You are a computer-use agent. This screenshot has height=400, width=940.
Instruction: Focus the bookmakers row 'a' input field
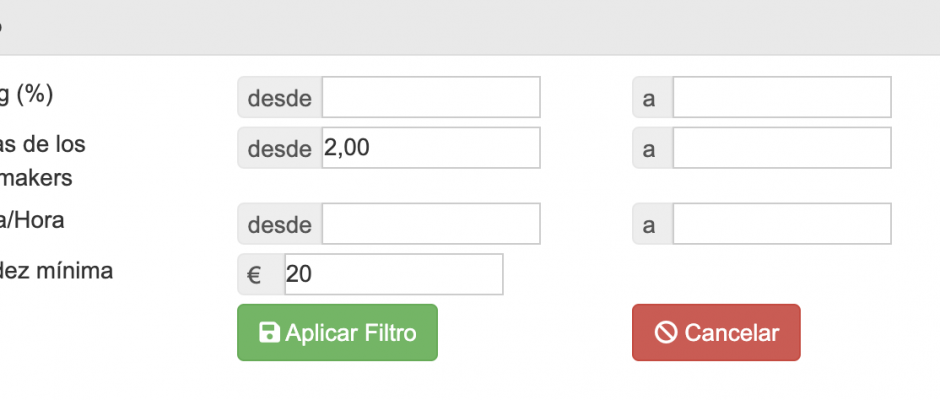(782, 148)
